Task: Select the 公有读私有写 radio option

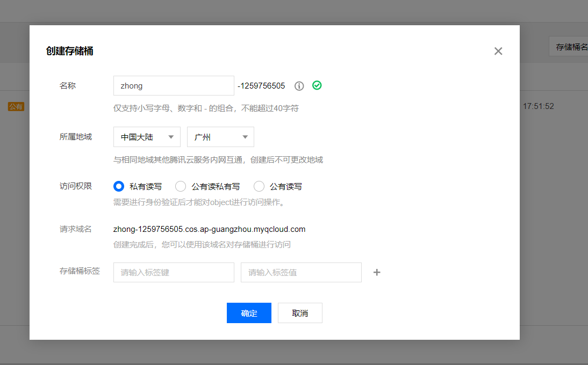Action: [181, 186]
